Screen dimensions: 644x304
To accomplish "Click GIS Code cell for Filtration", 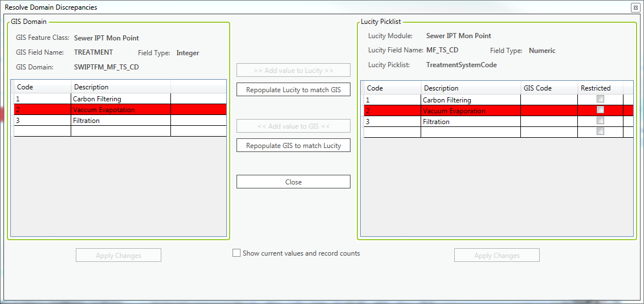I will click(549, 122).
